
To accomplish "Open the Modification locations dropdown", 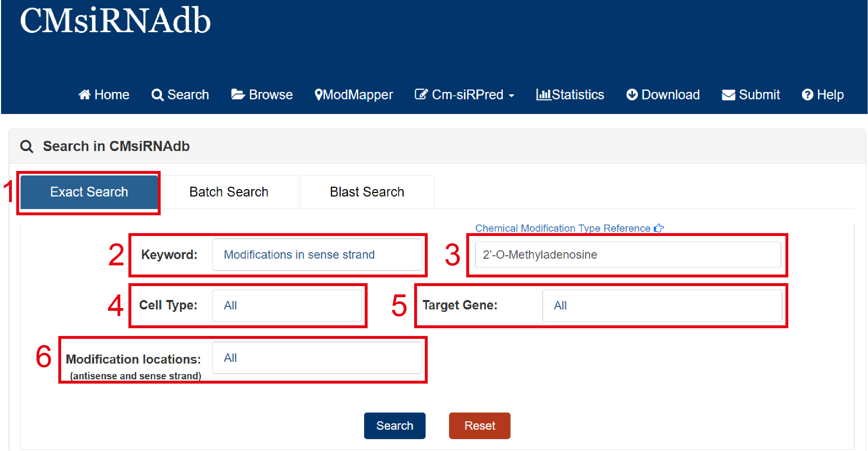I will 317,358.
